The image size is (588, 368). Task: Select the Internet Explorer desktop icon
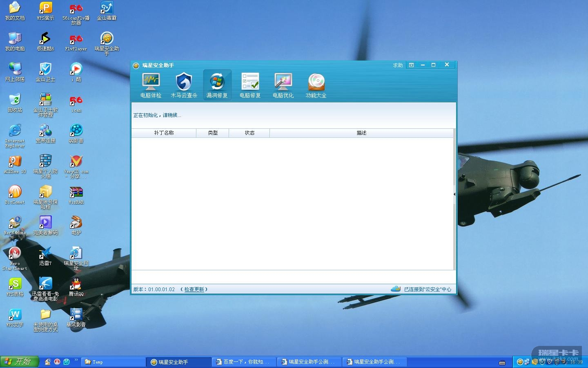(15, 136)
